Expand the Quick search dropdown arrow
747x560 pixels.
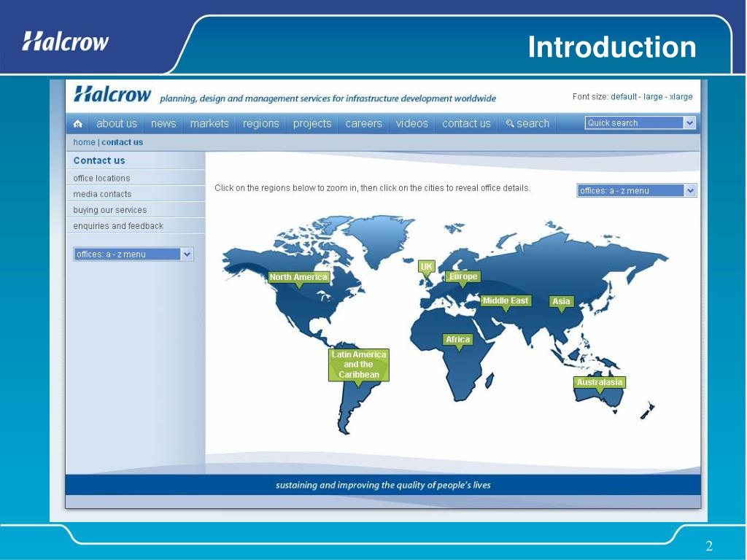tap(689, 122)
